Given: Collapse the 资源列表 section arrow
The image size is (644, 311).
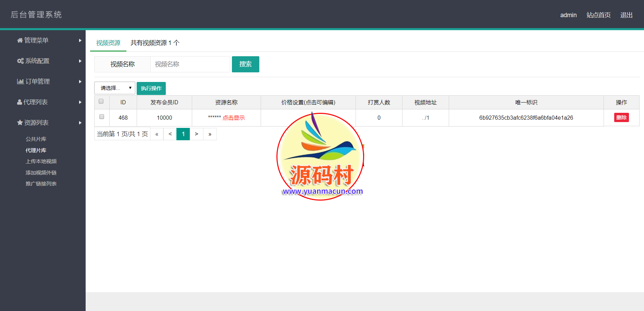Looking at the screenshot, I should pyautogui.click(x=80, y=123).
